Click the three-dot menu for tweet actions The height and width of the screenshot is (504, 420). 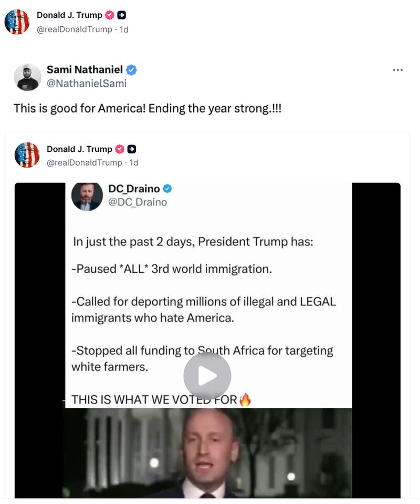pyautogui.click(x=398, y=69)
